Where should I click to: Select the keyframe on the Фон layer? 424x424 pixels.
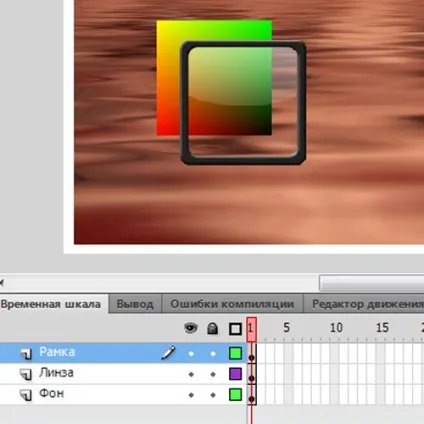click(x=252, y=395)
